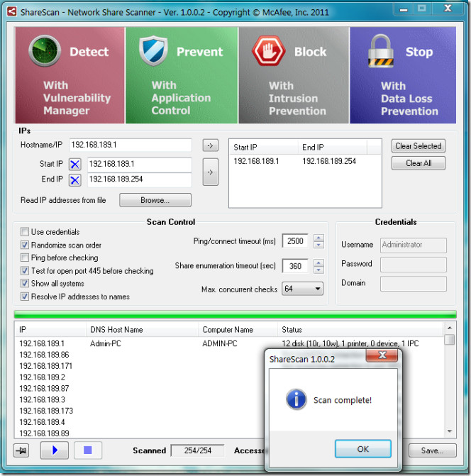Click the Stop padlock icon
The image size is (471, 476).
[381, 50]
